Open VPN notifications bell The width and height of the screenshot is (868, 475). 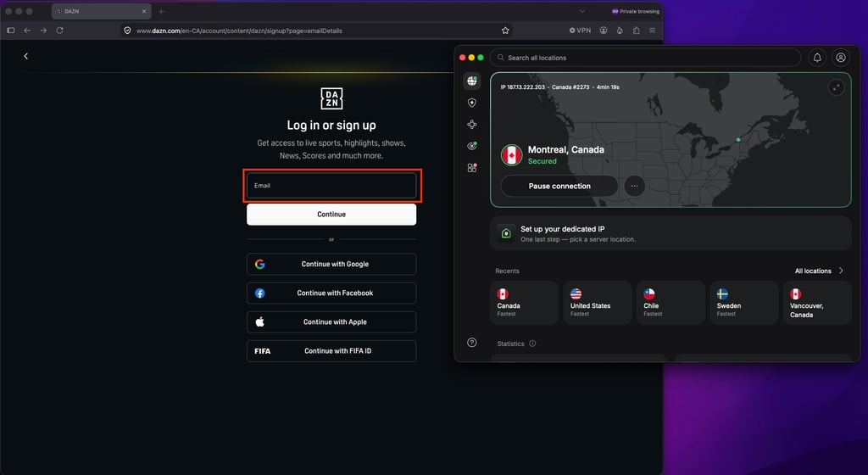pos(817,58)
